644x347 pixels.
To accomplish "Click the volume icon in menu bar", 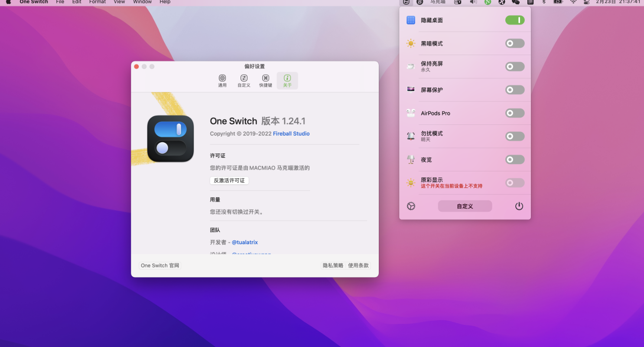I will click(473, 2).
